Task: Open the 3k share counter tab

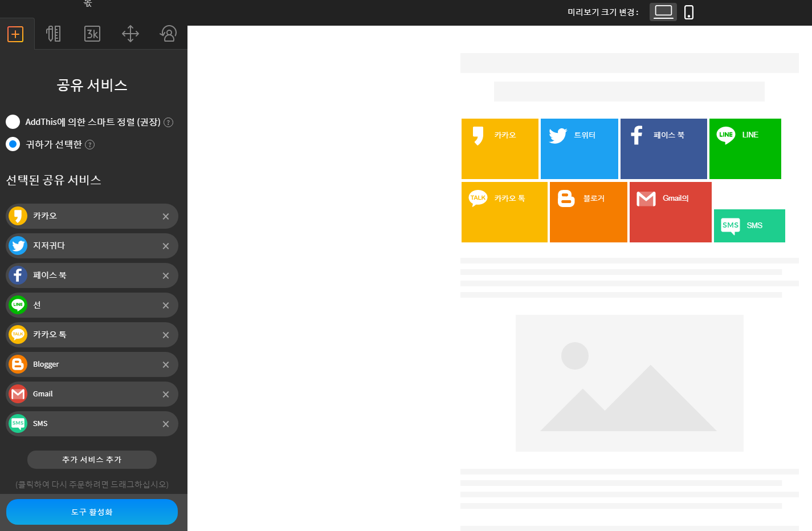Action: (x=92, y=34)
